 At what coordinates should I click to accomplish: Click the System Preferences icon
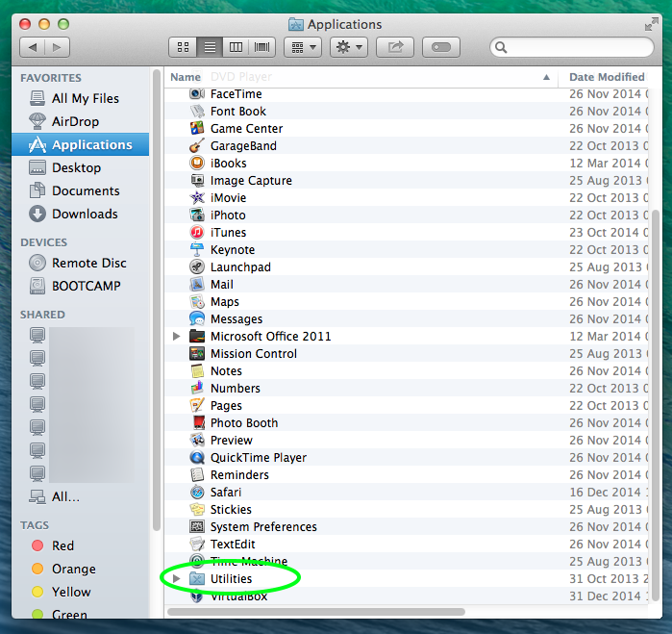[197, 527]
